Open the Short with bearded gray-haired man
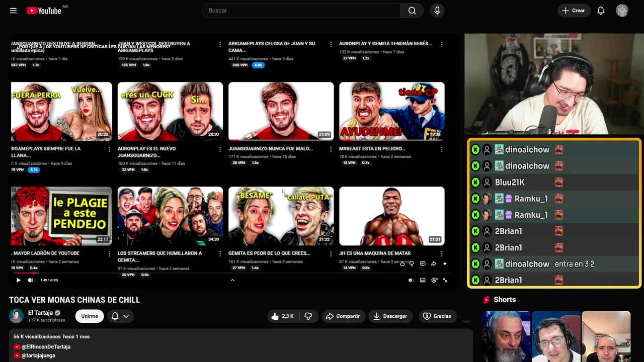644x362 pixels. click(x=506, y=336)
